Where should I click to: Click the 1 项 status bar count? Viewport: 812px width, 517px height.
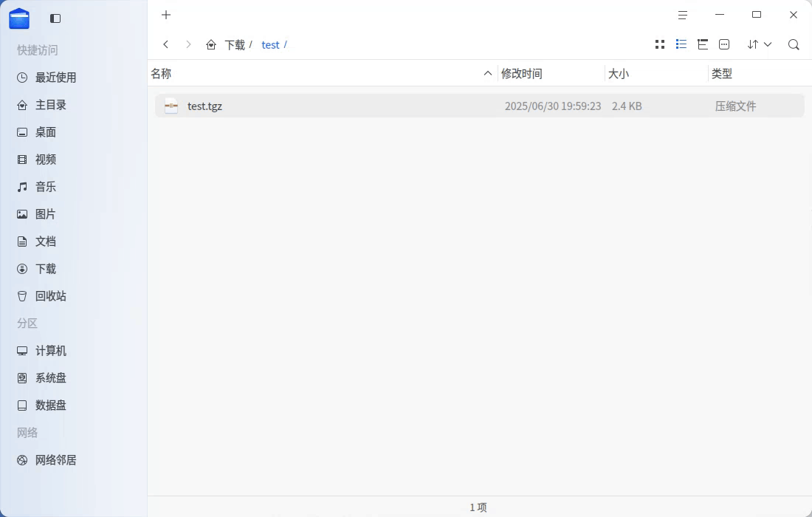478,507
